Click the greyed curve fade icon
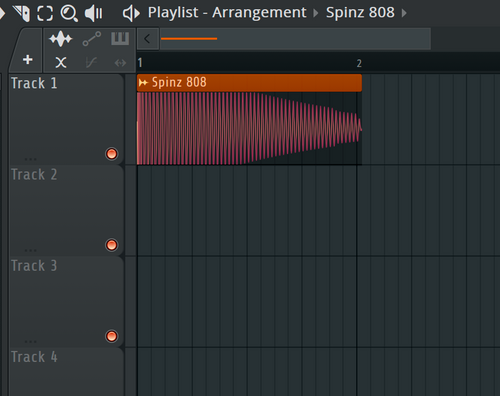The image size is (500, 396). pyautogui.click(x=91, y=62)
